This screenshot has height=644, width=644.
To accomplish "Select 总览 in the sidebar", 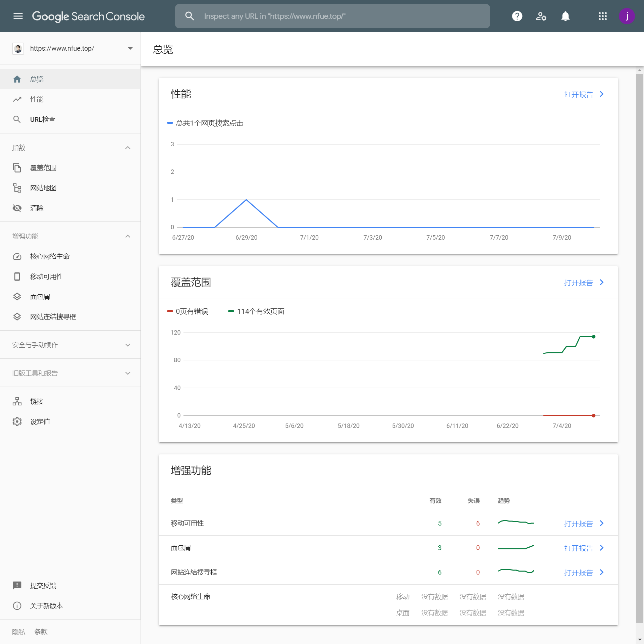I will [x=70, y=79].
